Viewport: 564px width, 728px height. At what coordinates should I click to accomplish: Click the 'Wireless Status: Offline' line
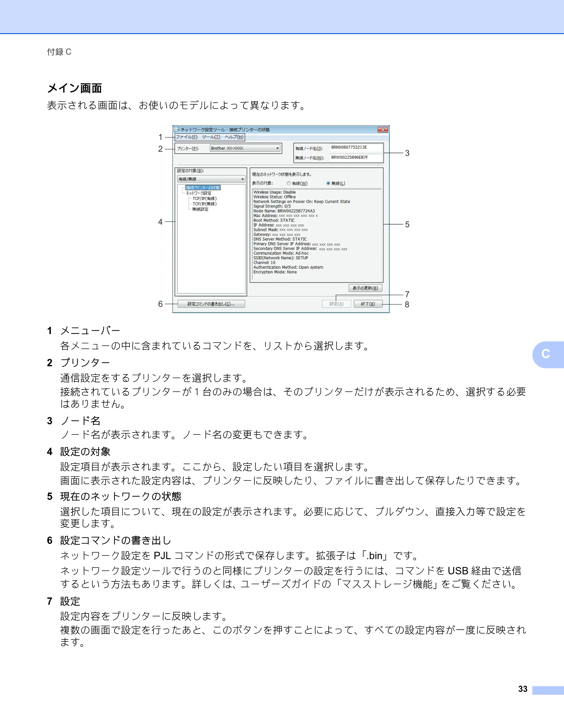[274, 197]
